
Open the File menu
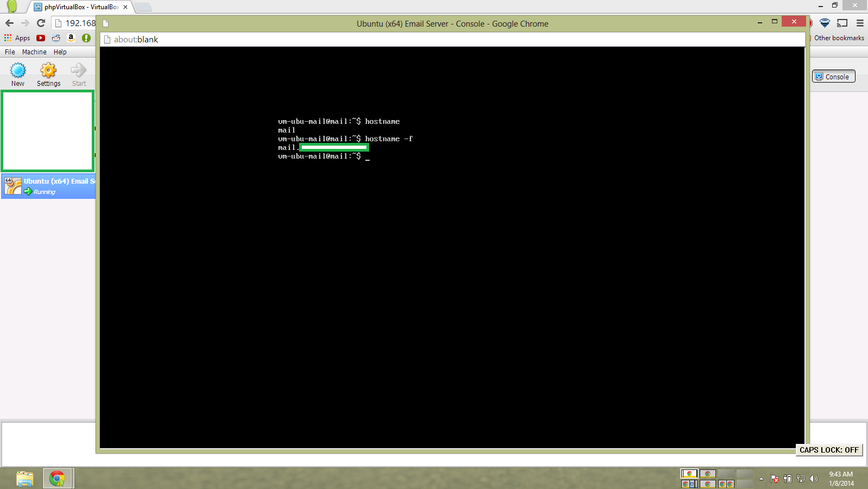10,52
